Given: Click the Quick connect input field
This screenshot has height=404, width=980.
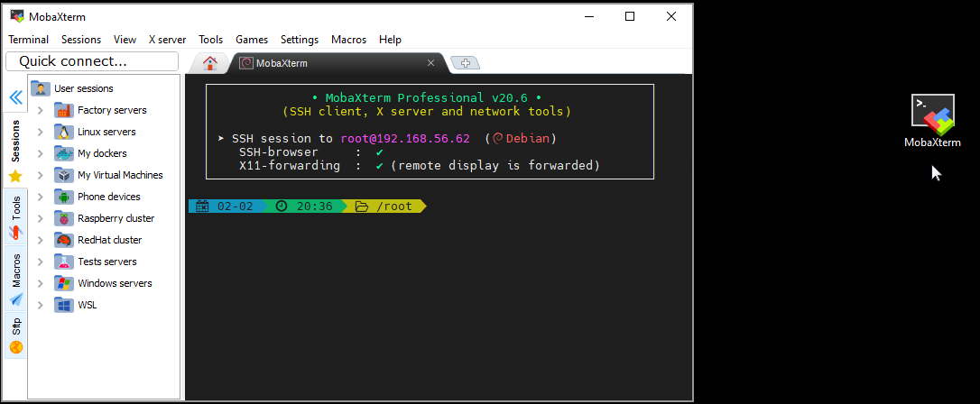Looking at the screenshot, I should (x=92, y=61).
